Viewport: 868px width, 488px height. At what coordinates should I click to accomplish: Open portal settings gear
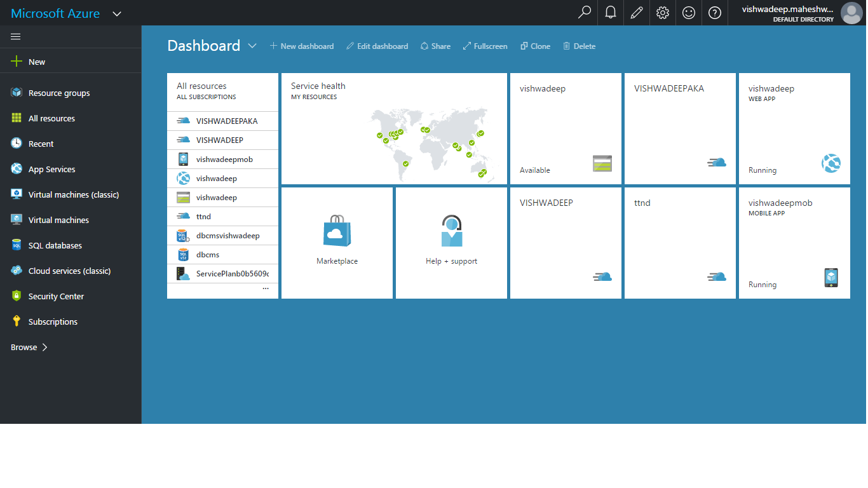click(x=663, y=13)
